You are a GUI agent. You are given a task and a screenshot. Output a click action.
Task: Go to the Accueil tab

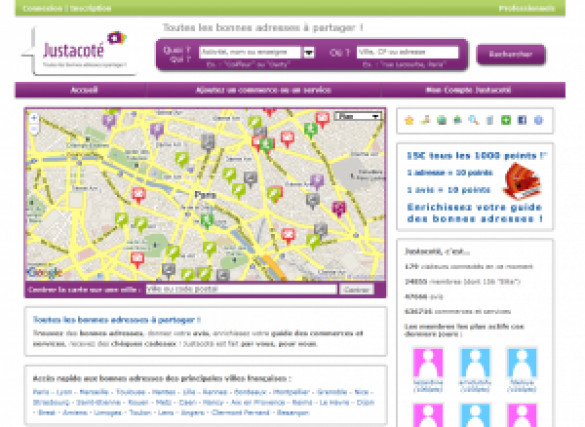click(84, 90)
